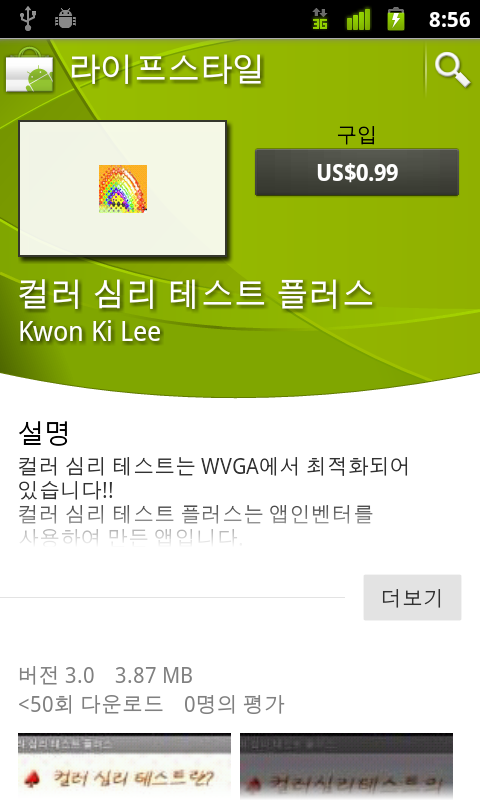This screenshot has width=480, height=800.
Task: Tap the 버전 3.0 version info
Action: (57, 676)
